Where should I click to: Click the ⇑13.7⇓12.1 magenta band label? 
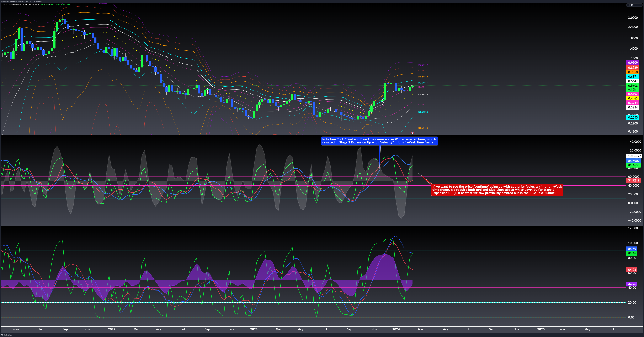pos(423,105)
